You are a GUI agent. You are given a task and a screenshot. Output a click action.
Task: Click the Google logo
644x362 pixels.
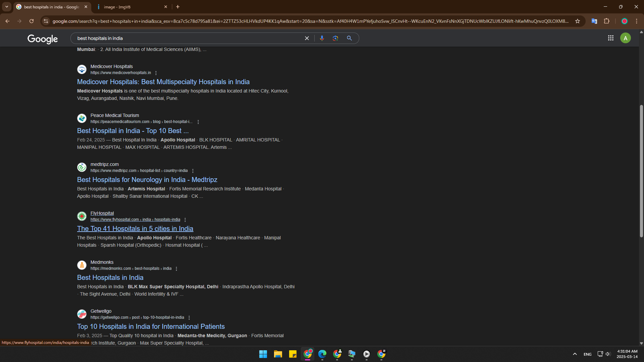(x=43, y=39)
